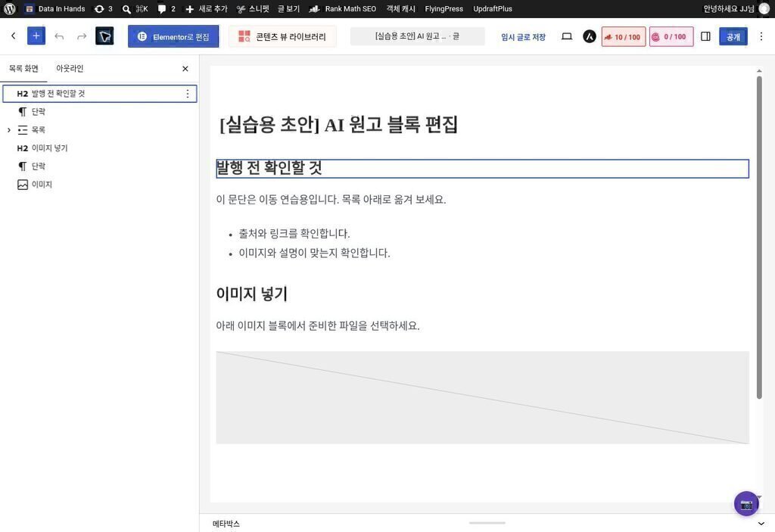Click the 메타박스 panel label
Image resolution: width=775 pixels, height=532 pixels.
click(226, 524)
